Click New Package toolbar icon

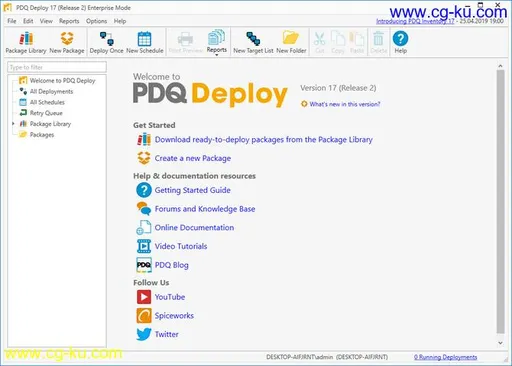pos(67,42)
